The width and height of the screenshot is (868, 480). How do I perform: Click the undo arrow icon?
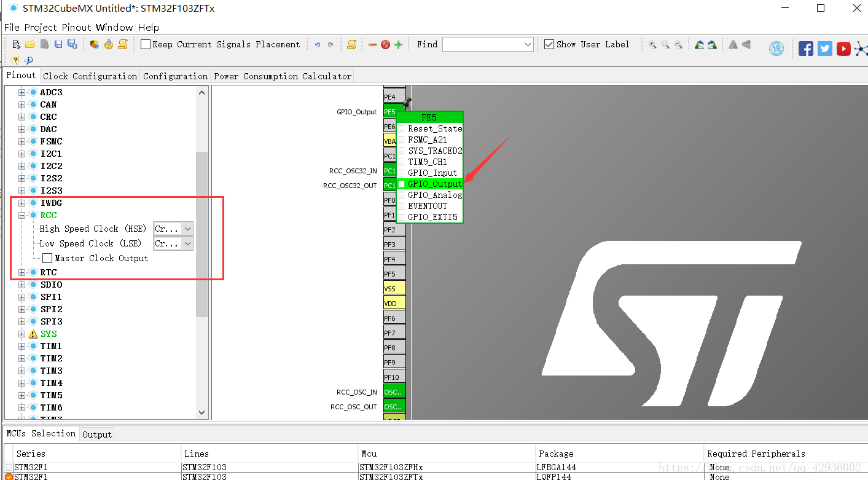coord(318,44)
